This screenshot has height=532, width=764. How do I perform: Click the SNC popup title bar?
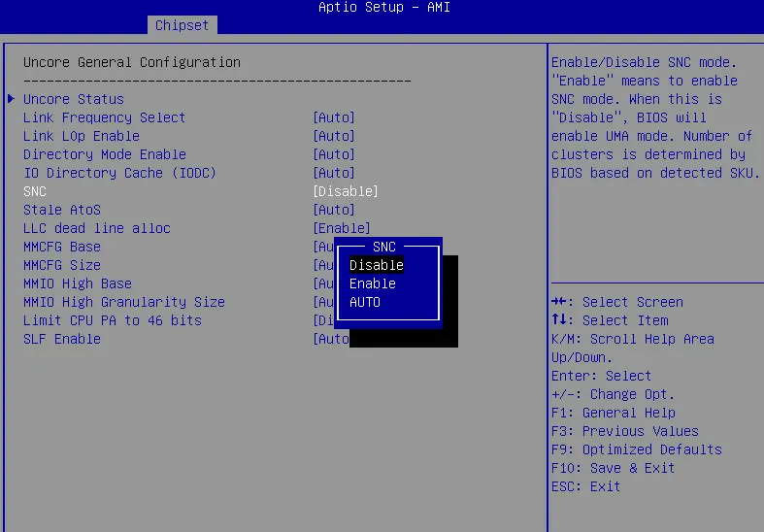pos(384,247)
